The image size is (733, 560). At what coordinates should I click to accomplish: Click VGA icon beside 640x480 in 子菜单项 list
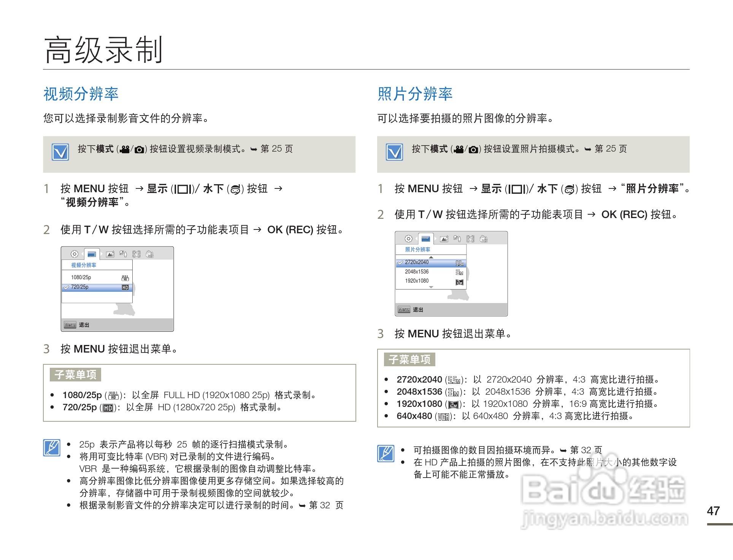click(444, 417)
